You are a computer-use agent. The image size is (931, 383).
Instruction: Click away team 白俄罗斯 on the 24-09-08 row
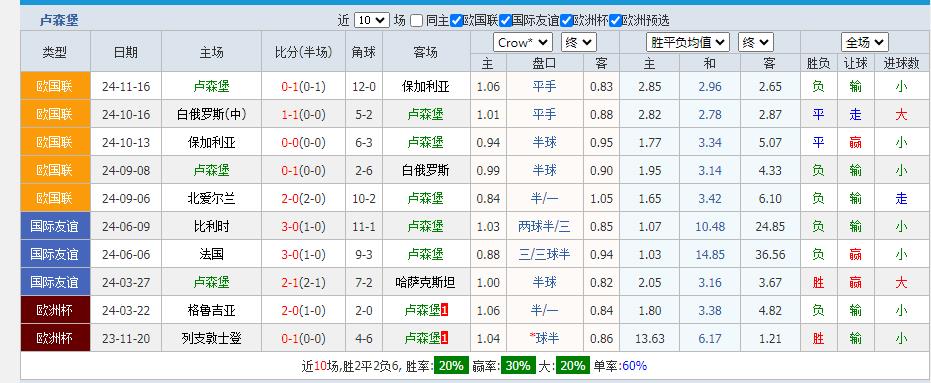tap(426, 170)
